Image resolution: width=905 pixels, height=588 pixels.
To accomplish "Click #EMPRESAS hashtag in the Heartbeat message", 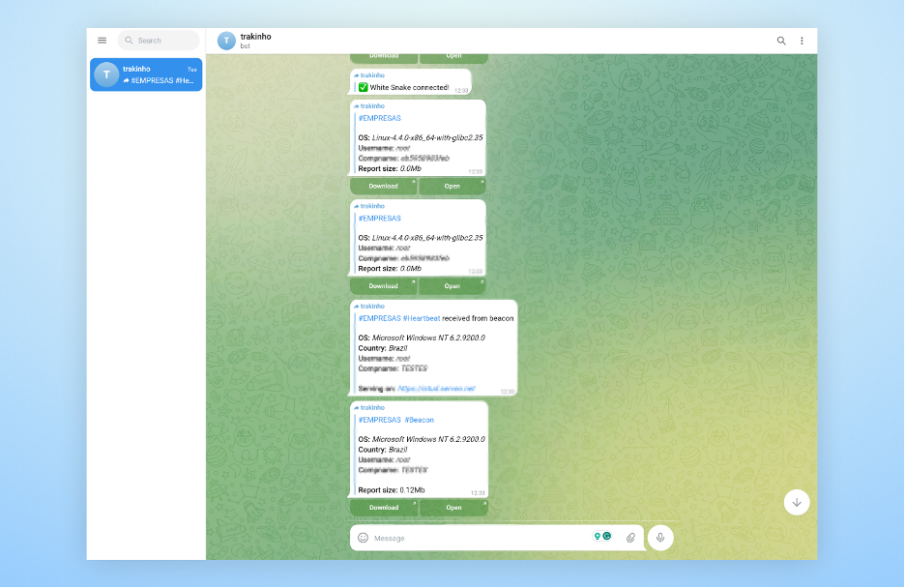I will pos(379,318).
